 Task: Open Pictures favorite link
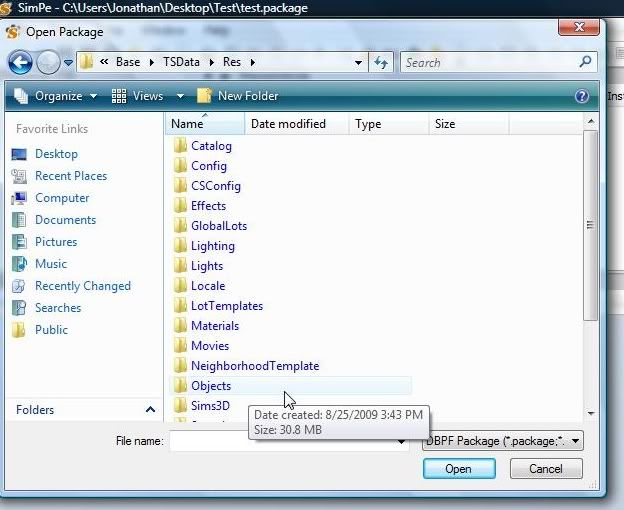[56, 242]
